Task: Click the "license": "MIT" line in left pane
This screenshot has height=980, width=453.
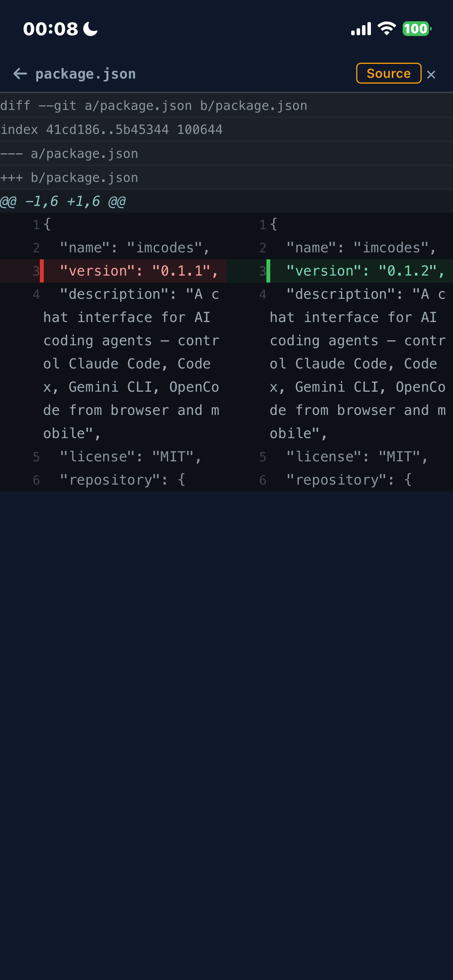Action: click(130, 457)
